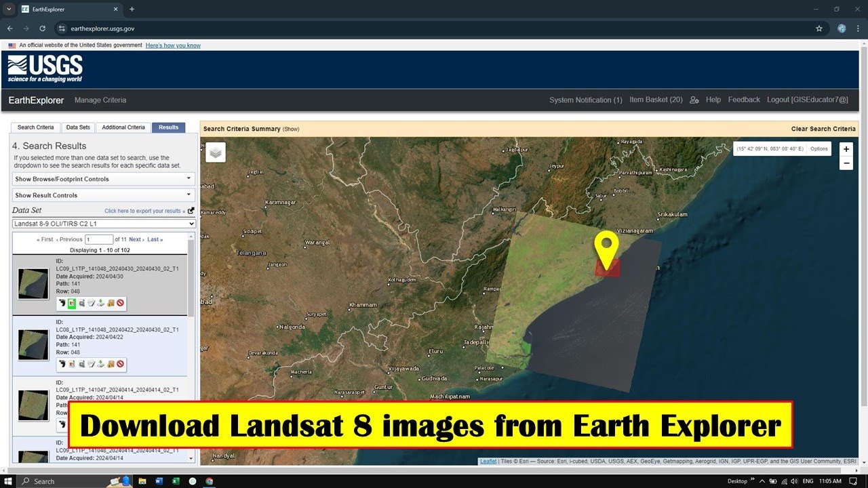Open File Explorer from taskbar

[x=142, y=481]
